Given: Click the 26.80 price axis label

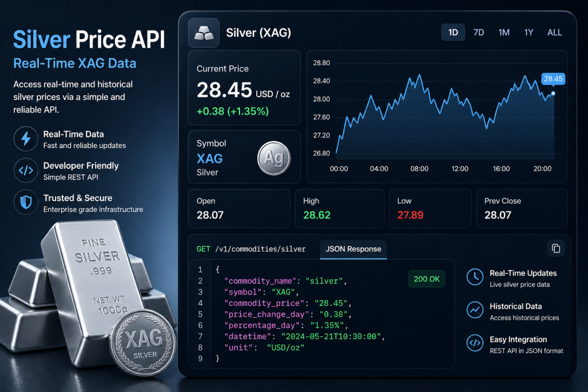Looking at the screenshot, I should click(322, 153).
